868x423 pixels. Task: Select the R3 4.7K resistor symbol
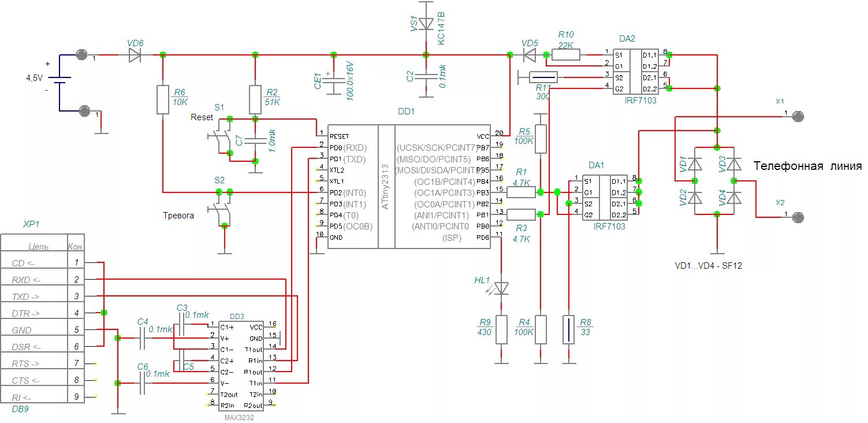pyautogui.click(x=522, y=214)
